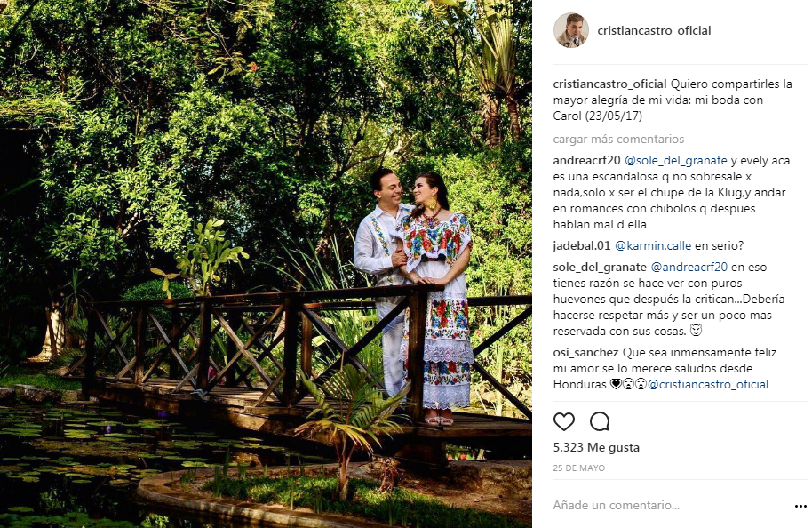Click the comment speech bubble icon
Screen dimensions: 812x528
click(x=600, y=422)
